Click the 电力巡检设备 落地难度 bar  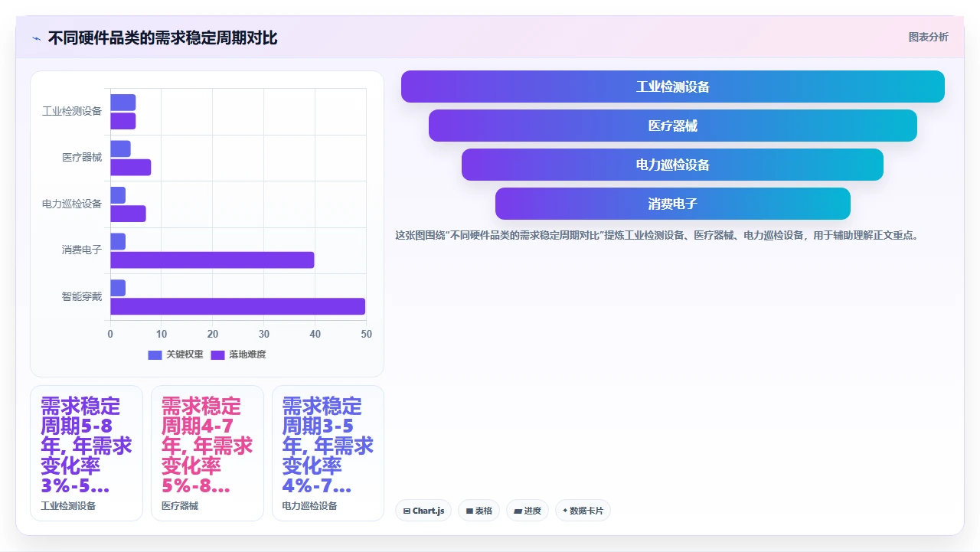point(128,214)
